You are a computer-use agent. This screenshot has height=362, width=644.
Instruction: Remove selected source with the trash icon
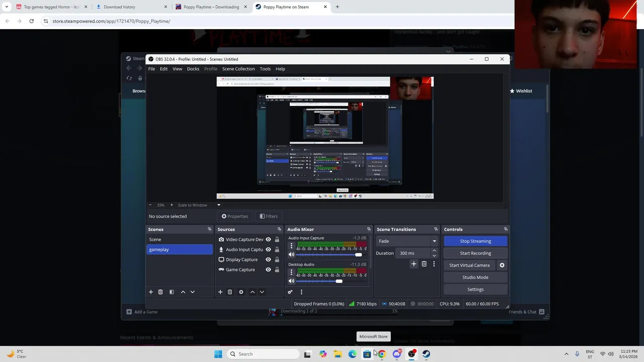(x=230, y=292)
